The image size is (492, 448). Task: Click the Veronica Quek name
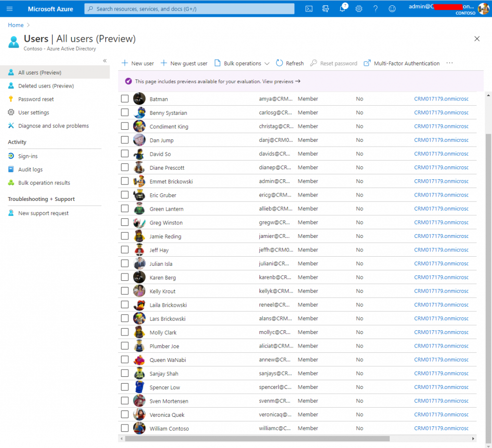167,415
